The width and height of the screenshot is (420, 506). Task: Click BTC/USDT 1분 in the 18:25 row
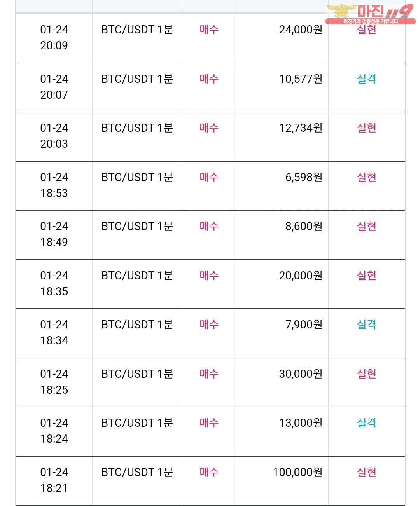tap(137, 374)
